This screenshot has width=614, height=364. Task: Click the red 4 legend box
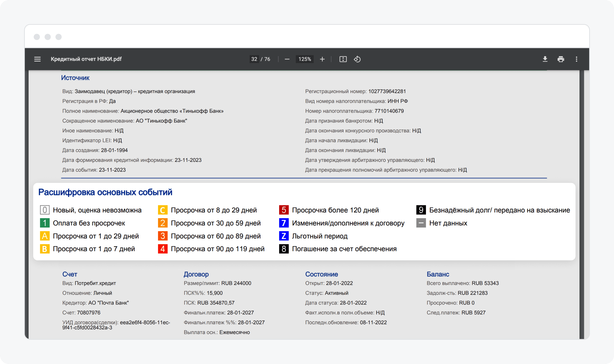click(x=163, y=249)
